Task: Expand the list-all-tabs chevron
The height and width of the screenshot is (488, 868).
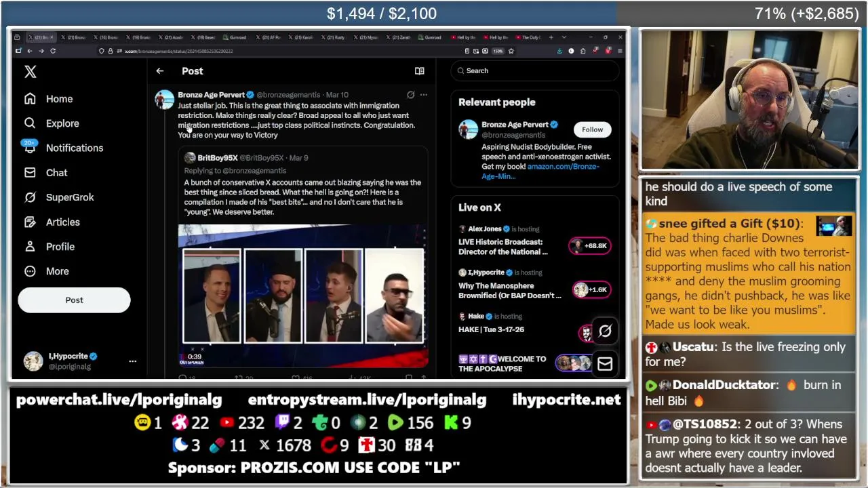Action: 564,37
